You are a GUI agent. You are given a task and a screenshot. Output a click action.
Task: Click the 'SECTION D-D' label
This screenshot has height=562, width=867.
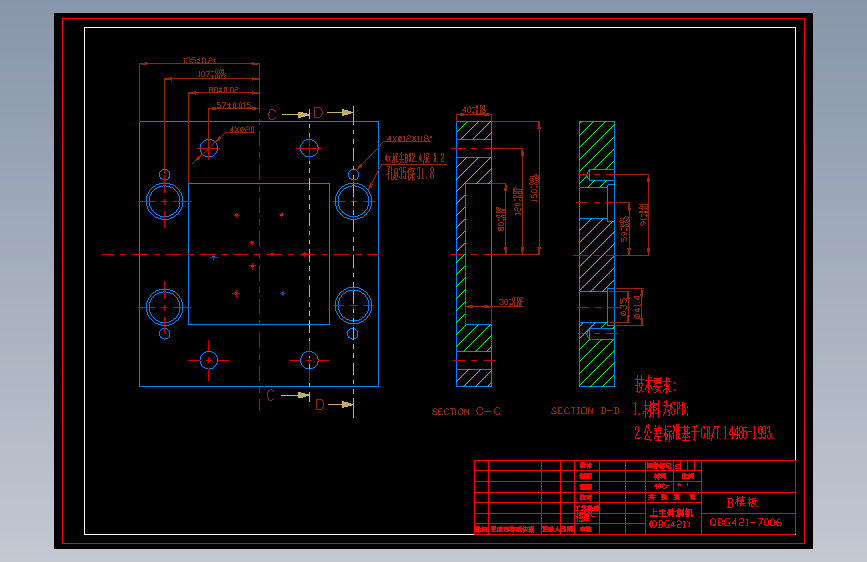click(585, 411)
